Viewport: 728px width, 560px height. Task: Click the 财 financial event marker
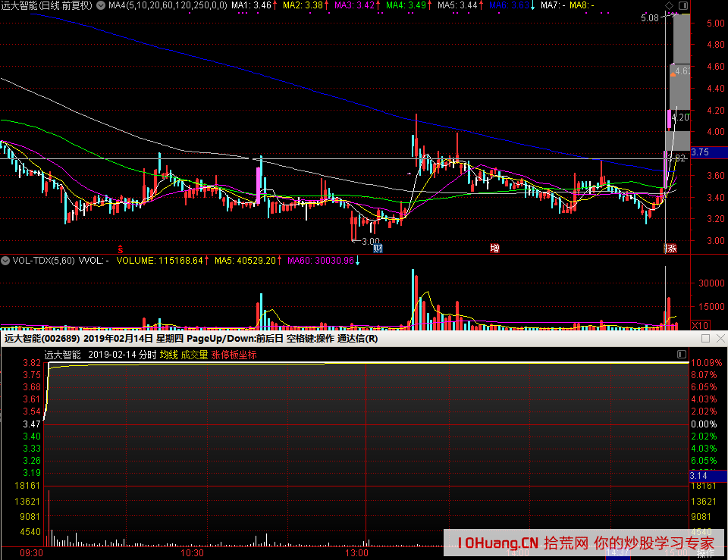click(378, 249)
